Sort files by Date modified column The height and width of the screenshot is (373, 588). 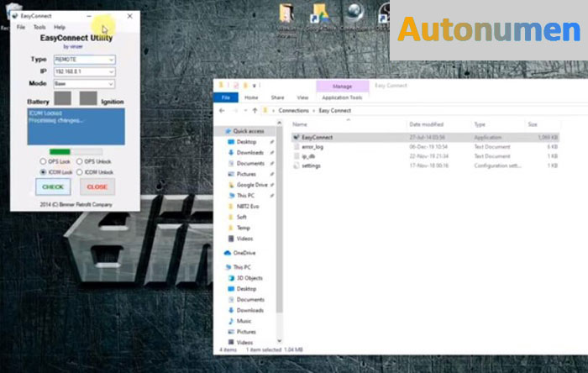(427, 124)
